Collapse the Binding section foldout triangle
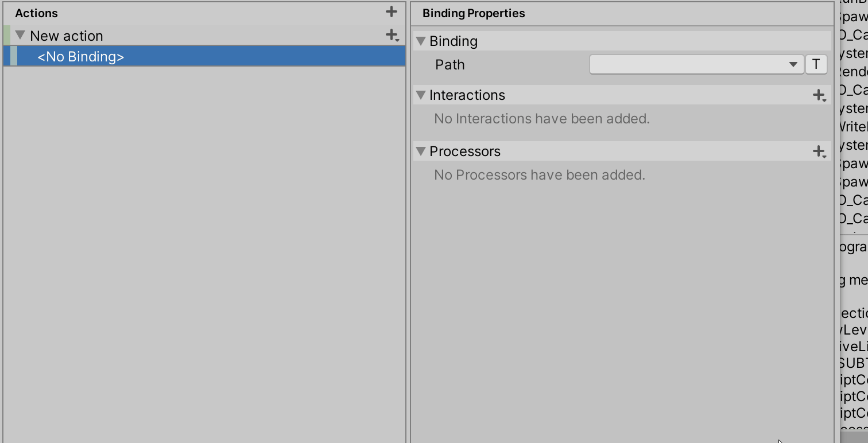The width and height of the screenshot is (868, 443). point(421,41)
